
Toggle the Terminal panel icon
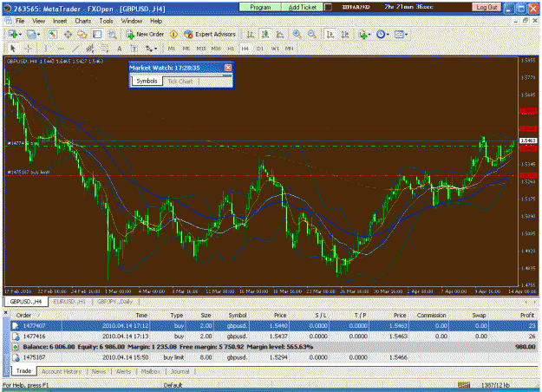pyautogui.click(x=97, y=34)
